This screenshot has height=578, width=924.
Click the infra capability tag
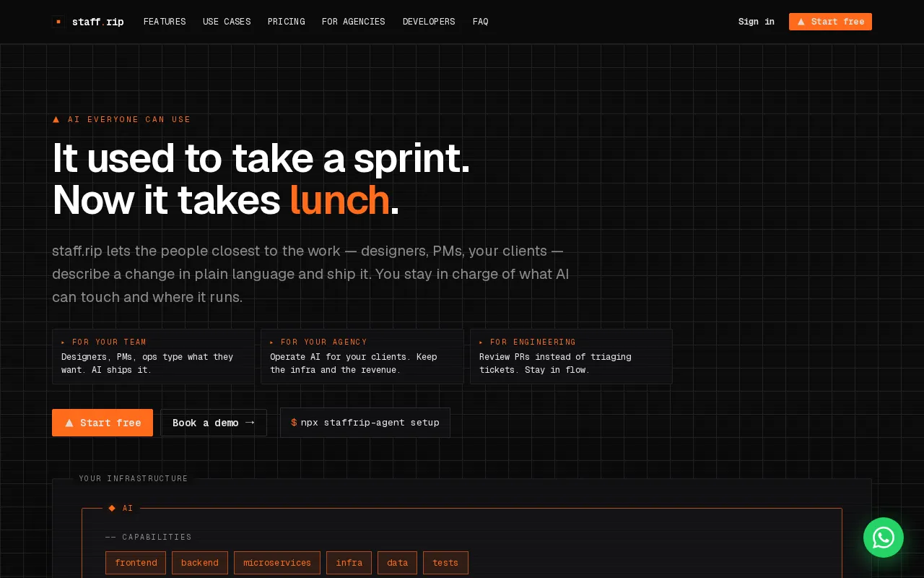(349, 563)
